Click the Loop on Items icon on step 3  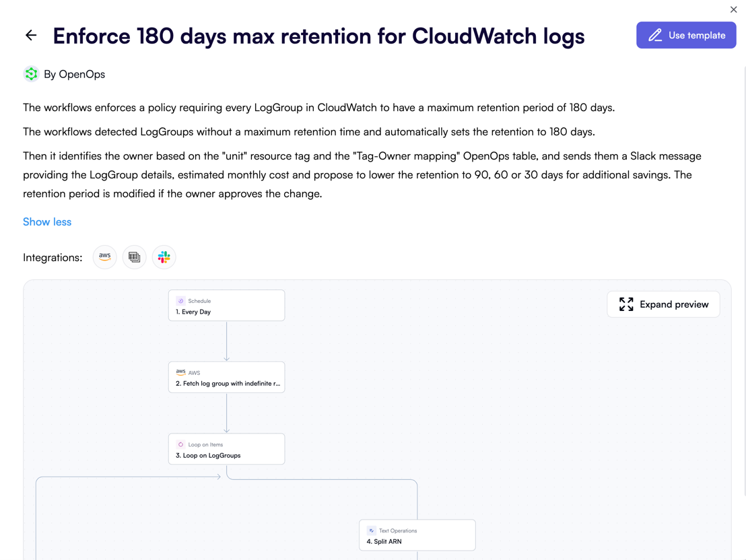click(x=180, y=444)
